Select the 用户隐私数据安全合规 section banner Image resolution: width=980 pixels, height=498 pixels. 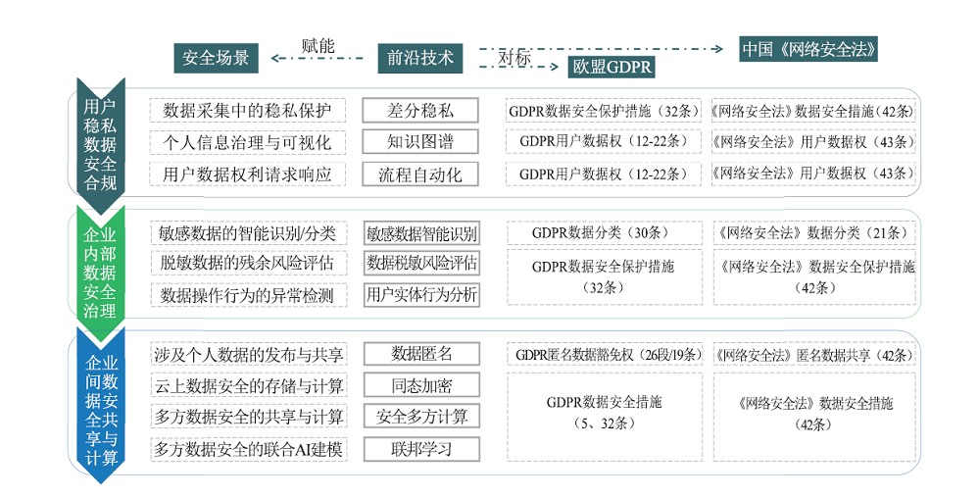pos(101,144)
